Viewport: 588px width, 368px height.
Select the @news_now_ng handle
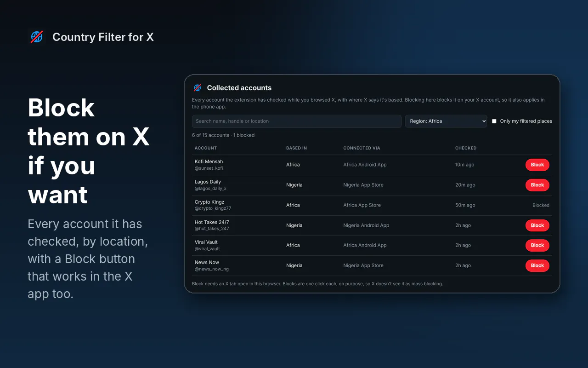[x=212, y=269]
